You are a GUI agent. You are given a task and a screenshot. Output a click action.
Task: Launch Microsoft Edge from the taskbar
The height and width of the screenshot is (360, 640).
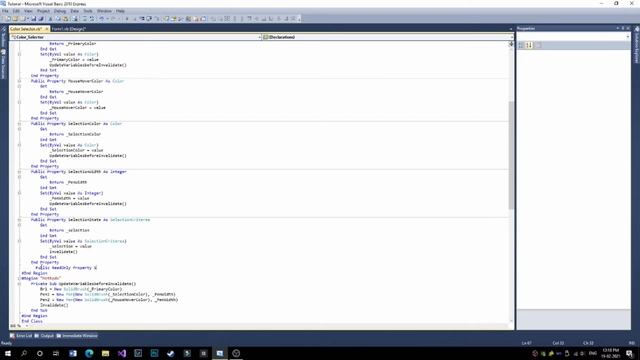[89, 353]
